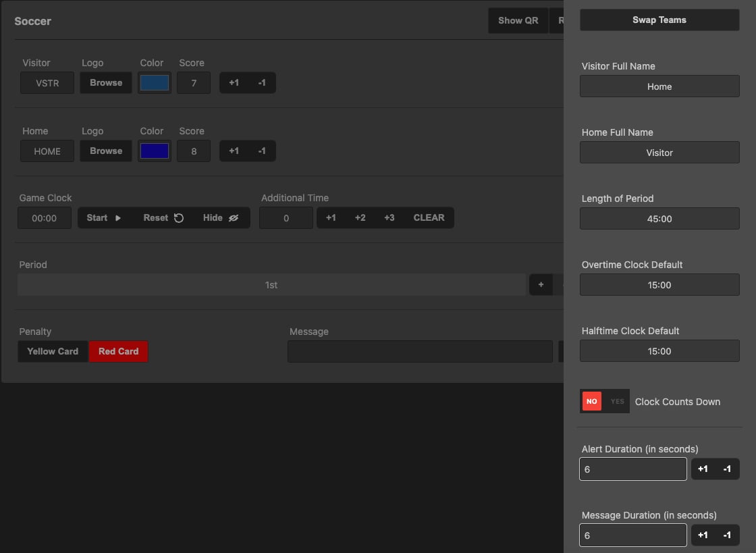The width and height of the screenshot is (756, 553).
Task: Click the Message input field
Action: (420, 352)
